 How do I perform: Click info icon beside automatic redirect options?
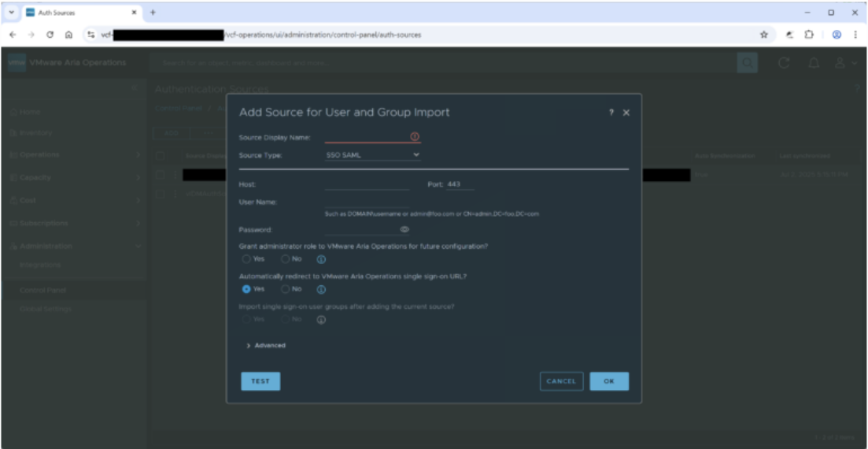(321, 289)
